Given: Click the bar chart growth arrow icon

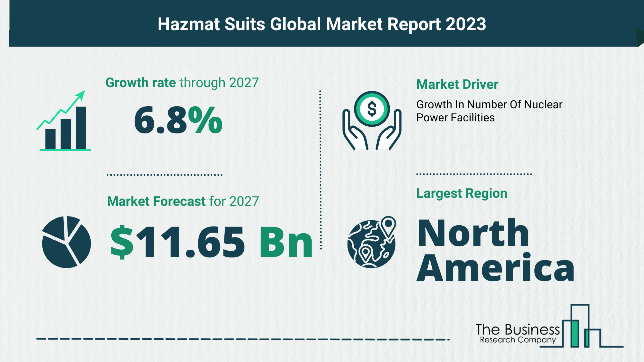Looking at the screenshot, I should click(64, 120).
